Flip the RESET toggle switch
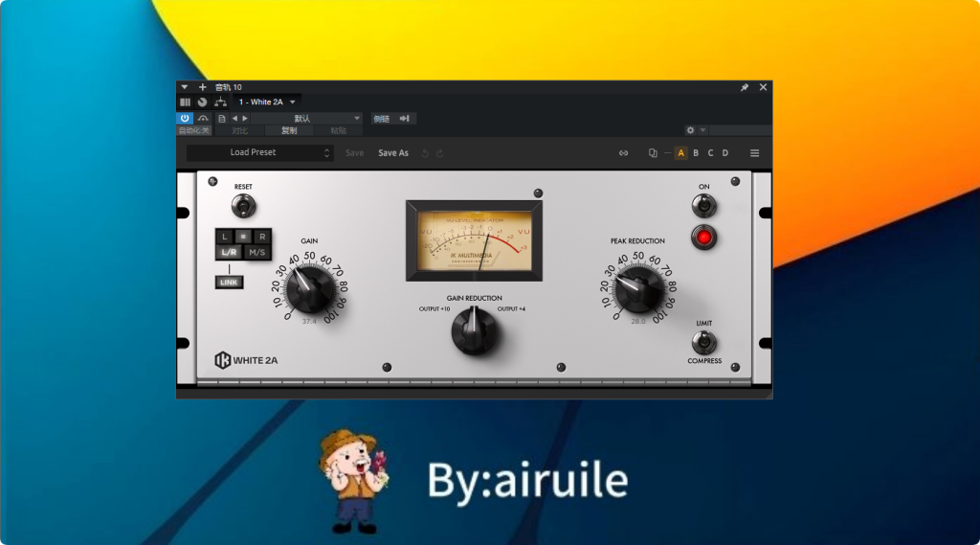Viewport: 980px width, 545px height. point(243,206)
